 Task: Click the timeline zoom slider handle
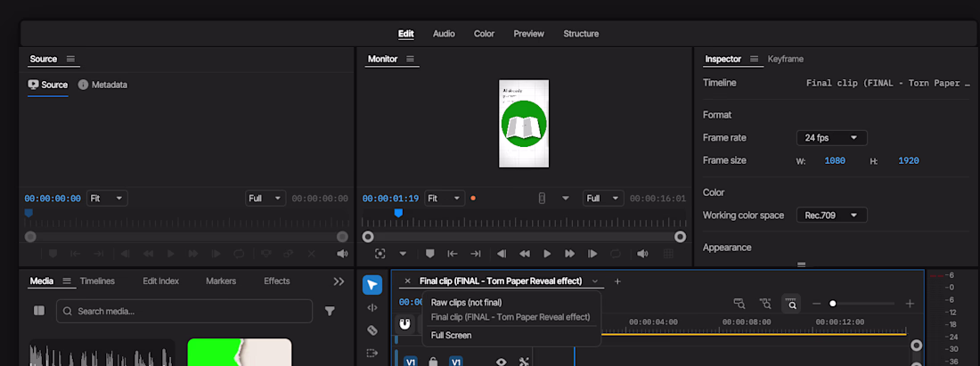point(832,304)
